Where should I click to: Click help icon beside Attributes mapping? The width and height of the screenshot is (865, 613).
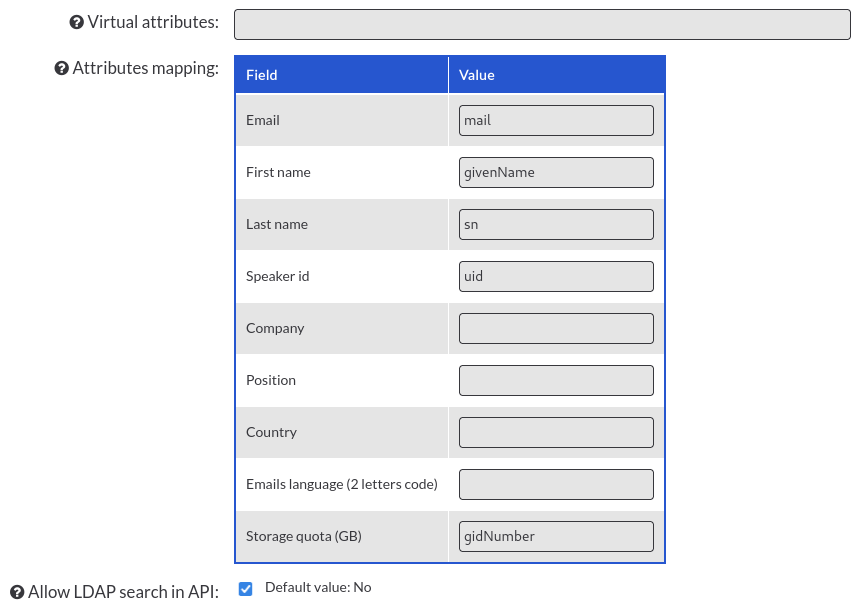pyautogui.click(x=61, y=68)
